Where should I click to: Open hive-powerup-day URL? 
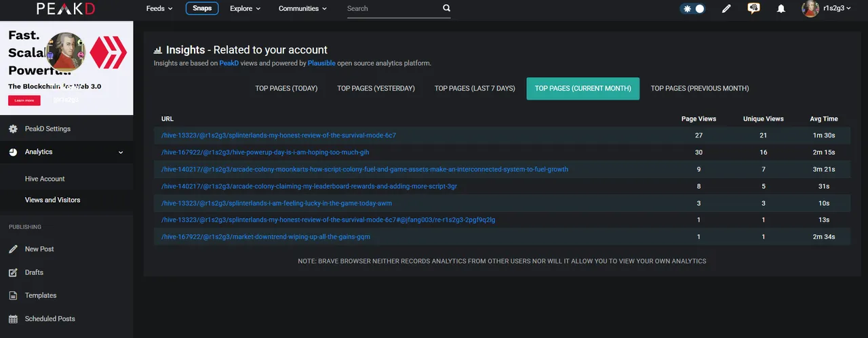pyautogui.click(x=265, y=152)
